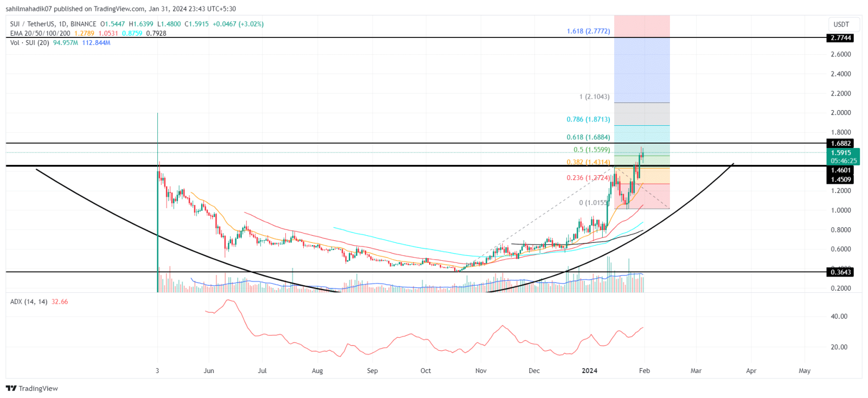This screenshot has height=398, width=868.
Task: Click the 1.6882 price label
Action: [x=841, y=144]
